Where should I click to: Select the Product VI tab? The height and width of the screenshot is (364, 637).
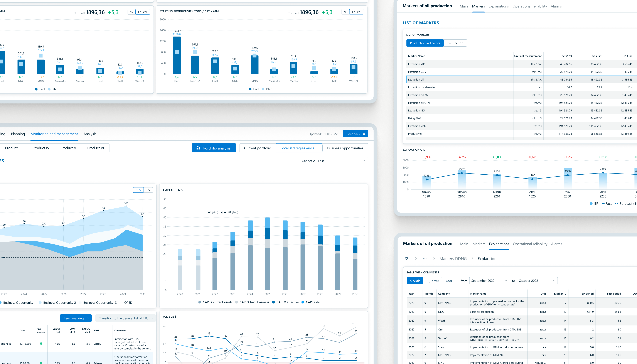tap(96, 148)
